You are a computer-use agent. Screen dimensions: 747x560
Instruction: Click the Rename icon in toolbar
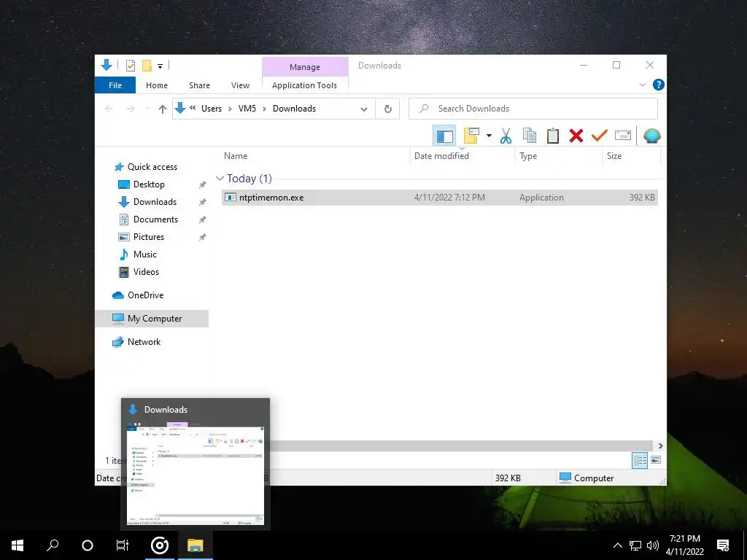pos(623,136)
